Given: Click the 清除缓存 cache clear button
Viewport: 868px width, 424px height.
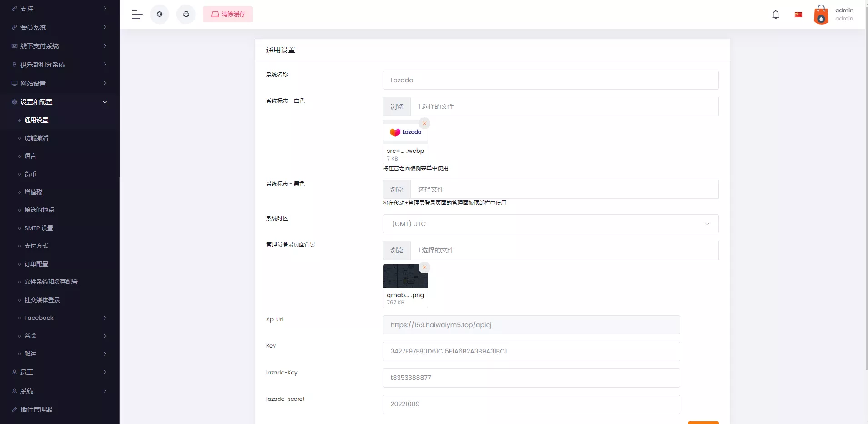Looking at the screenshot, I should [228, 14].
